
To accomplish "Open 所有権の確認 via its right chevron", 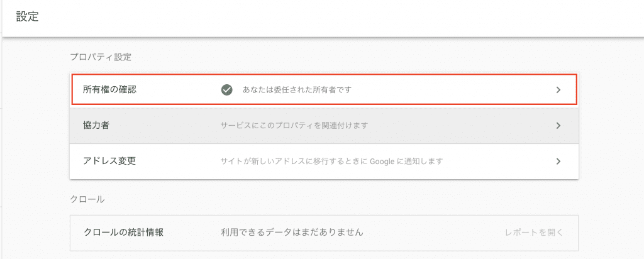I will coord(558,90).
